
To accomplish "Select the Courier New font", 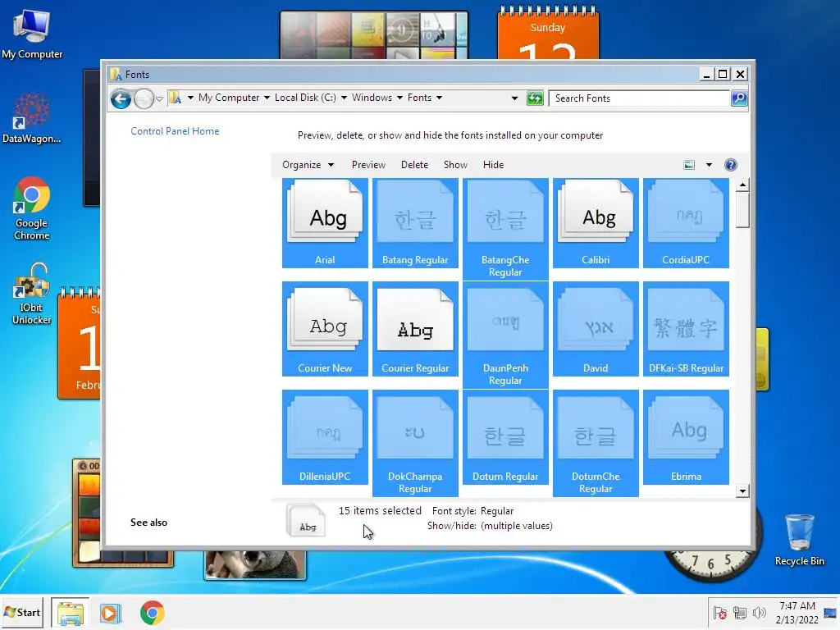I will (x=325, y=328).
